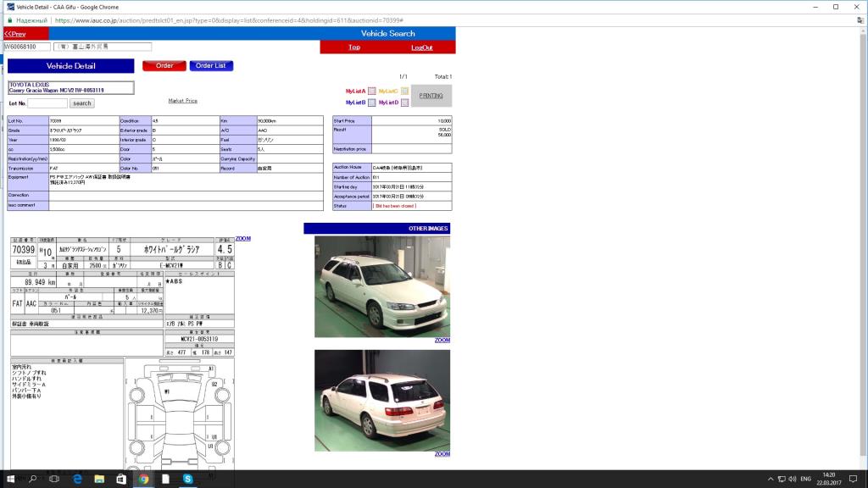Image resolution: width=868 pixels, height=488 pixels.
Task: Open Task View on the taskbar
Action: [x=54, y=479]
